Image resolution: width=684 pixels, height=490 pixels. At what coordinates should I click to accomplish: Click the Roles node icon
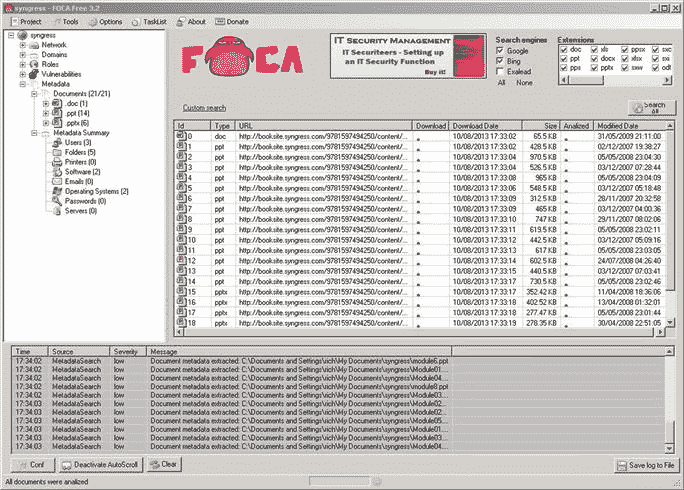click(34, 64)
